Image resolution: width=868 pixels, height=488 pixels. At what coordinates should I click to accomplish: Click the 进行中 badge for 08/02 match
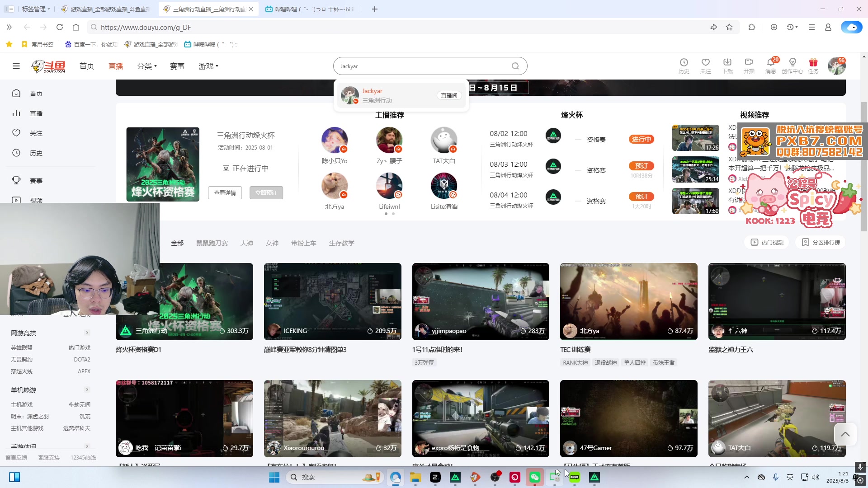click(x=642, y=139)
